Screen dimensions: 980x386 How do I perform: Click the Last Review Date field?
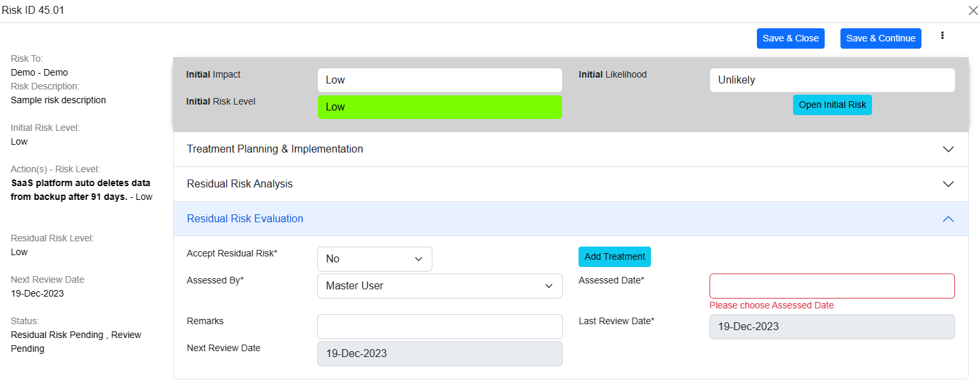pos(831,327)
